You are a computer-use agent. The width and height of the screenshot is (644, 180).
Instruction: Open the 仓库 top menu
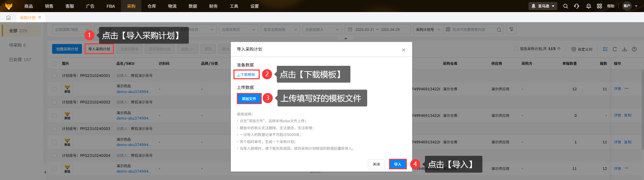click(152, 6)
